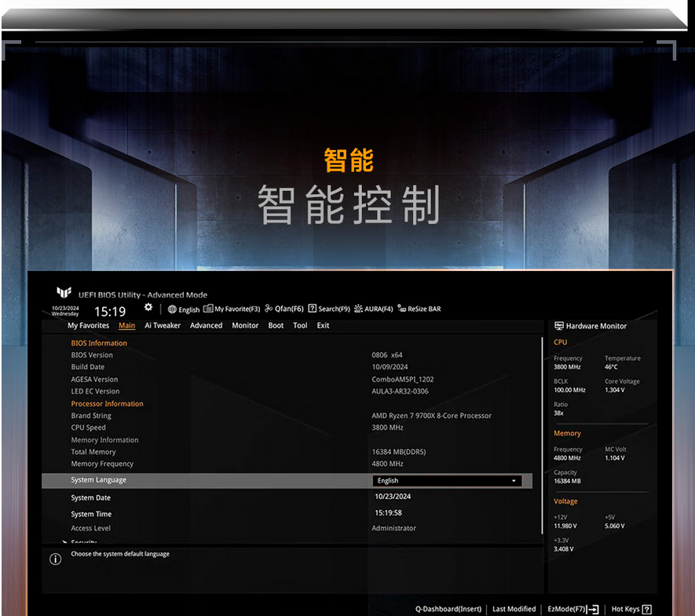Image resolution: width=695 pixels, height=616 pixels.
Task: Switch to the Monitor tab
Action: 245,325
